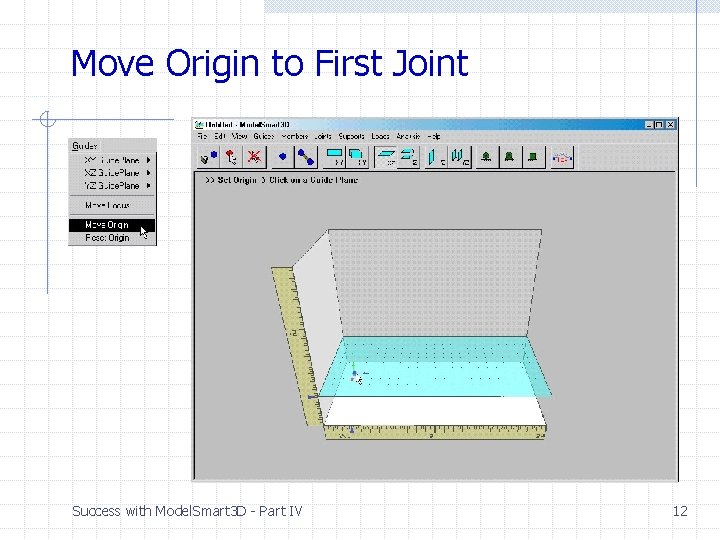Click the Guides header of dropdown menu
720x540 pixels.
pos(85,146)
